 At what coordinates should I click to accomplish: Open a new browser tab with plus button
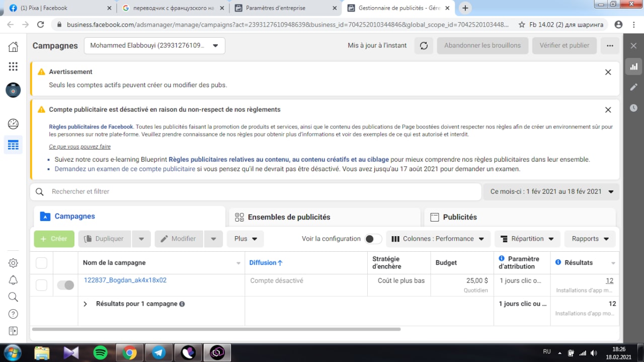(x=465, y=8)
